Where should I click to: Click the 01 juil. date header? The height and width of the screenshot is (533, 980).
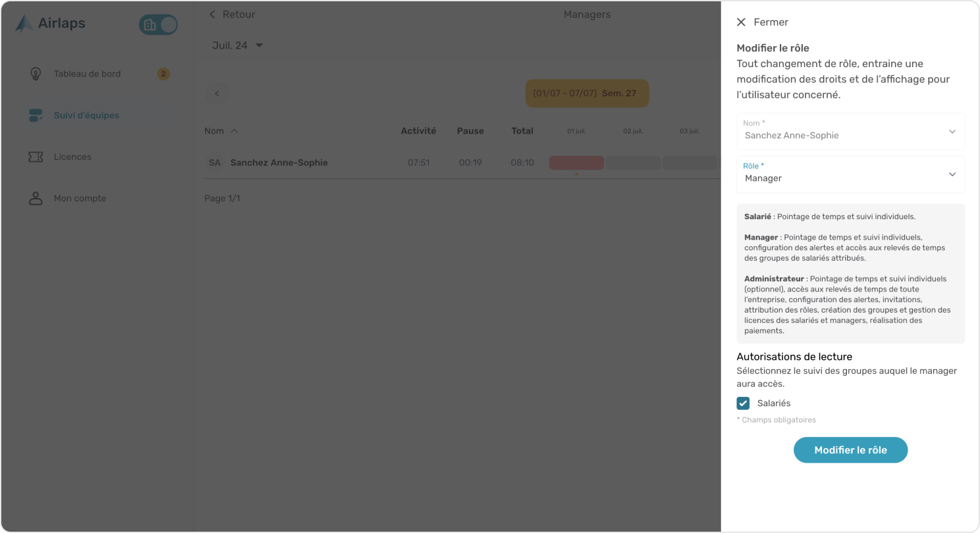coord(576,132)
